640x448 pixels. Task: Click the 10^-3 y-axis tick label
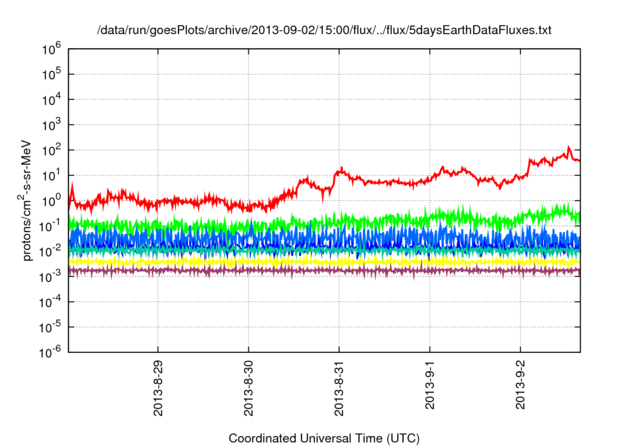[51, 277]
